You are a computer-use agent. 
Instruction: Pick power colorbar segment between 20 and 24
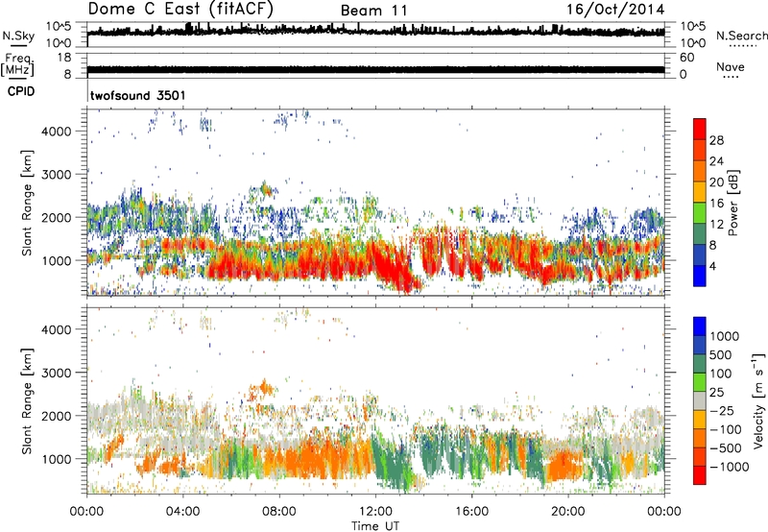coord(700,171)
